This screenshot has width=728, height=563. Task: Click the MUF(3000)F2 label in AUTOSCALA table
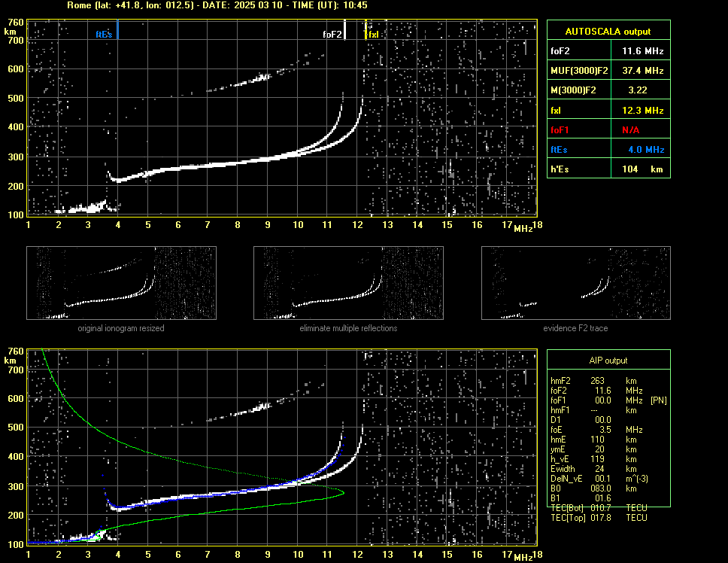point(579,71)
